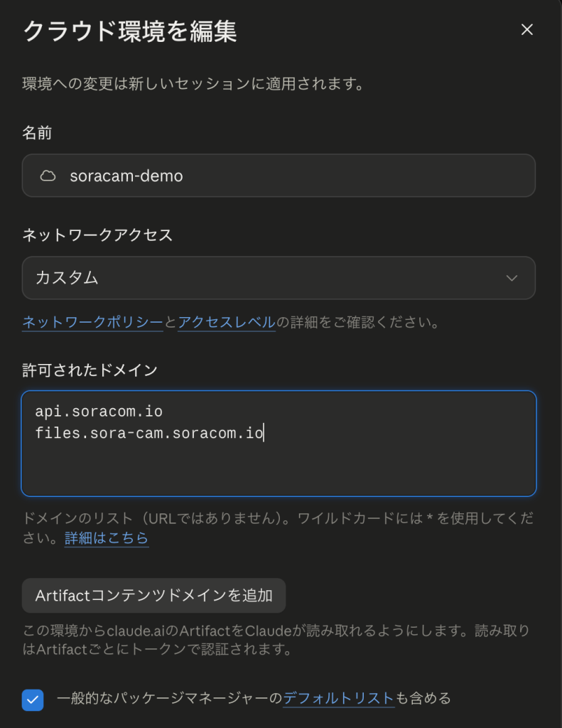Open the 詳細はこちら link
Image resolution: width=562 pixels, height=728 pixels.
coord(107,538)
